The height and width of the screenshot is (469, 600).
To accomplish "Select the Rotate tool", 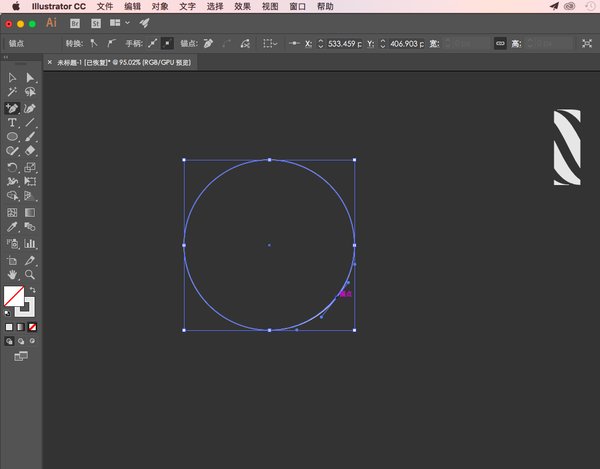I will [12, 167].
